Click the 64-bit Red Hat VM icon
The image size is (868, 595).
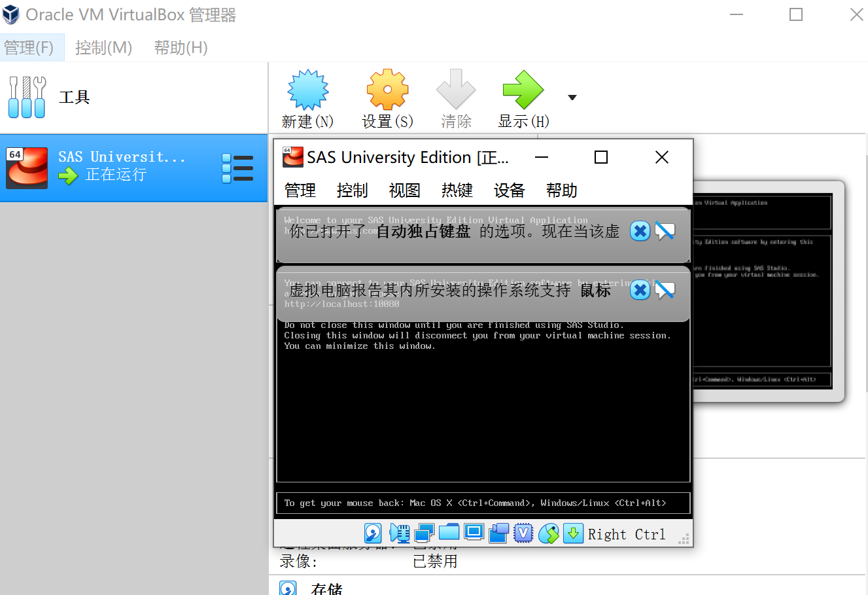[27, 168]
